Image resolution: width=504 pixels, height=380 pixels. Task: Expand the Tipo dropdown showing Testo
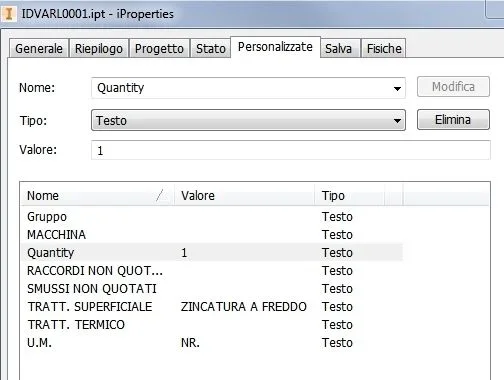click(248, 120)
